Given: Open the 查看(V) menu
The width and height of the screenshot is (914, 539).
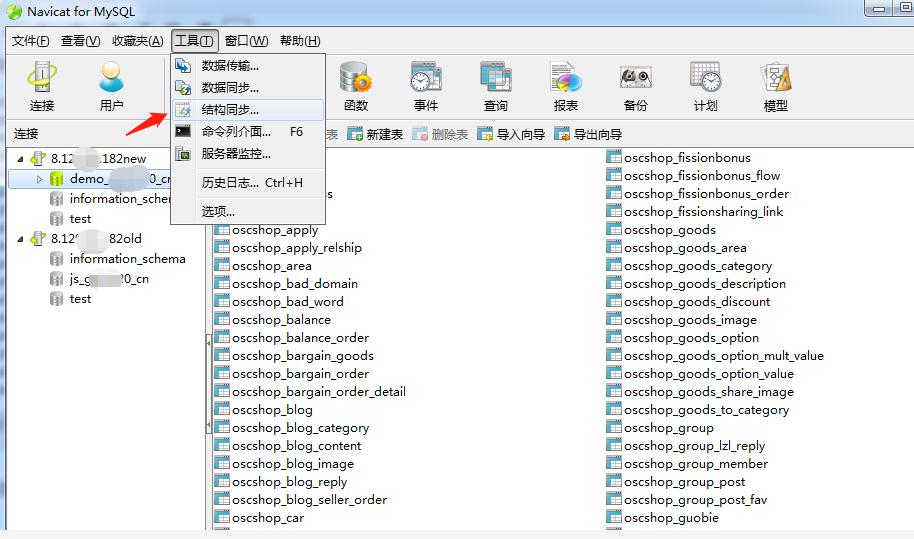Looking at the screenshot, I should tap(80, 41).
